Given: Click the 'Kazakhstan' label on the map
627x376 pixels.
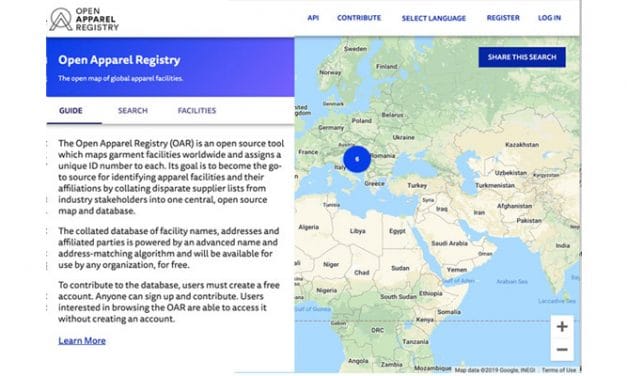Looking at the screenshot, I should 522,144.
